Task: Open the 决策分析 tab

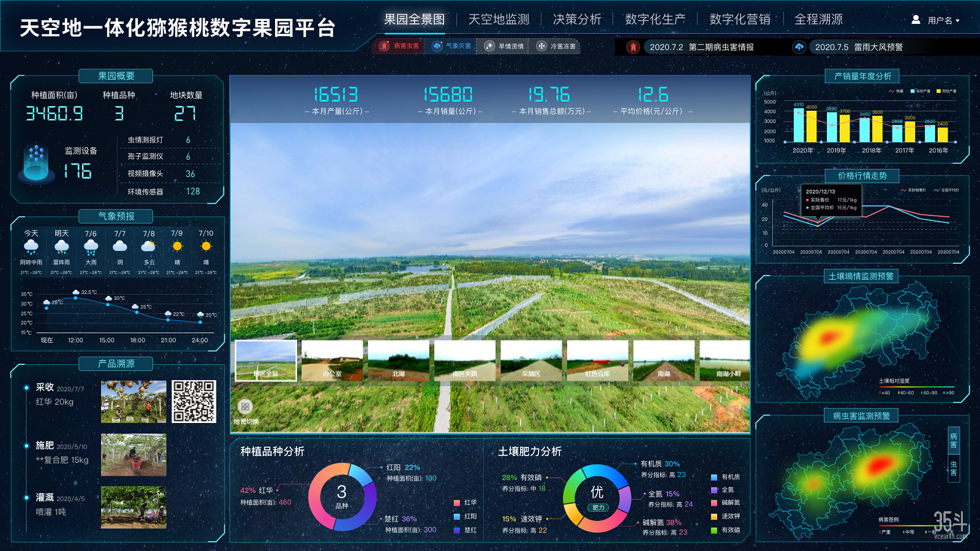Action: tap(577, 20)
